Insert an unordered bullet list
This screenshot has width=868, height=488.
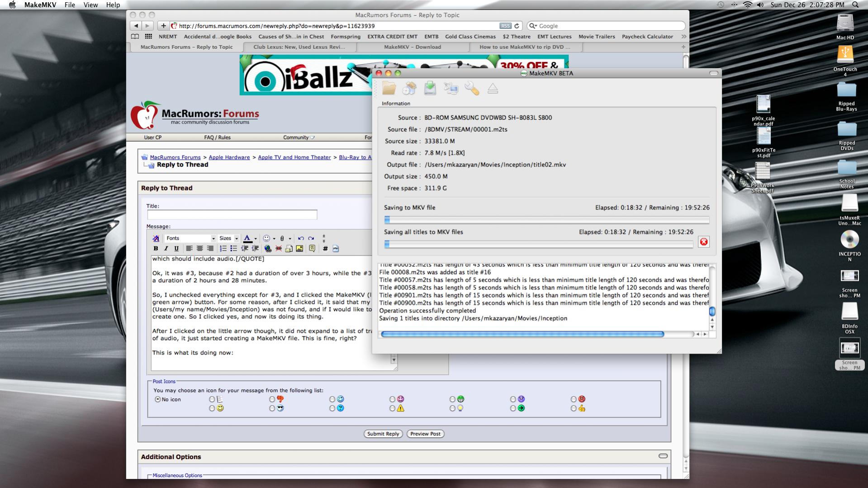(233, 248)
